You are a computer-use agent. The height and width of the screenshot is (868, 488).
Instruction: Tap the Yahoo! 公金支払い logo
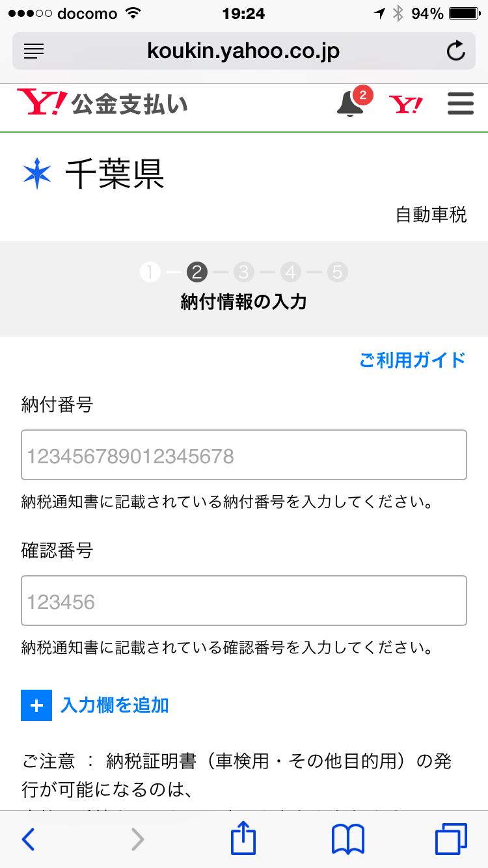pos(102,104)
